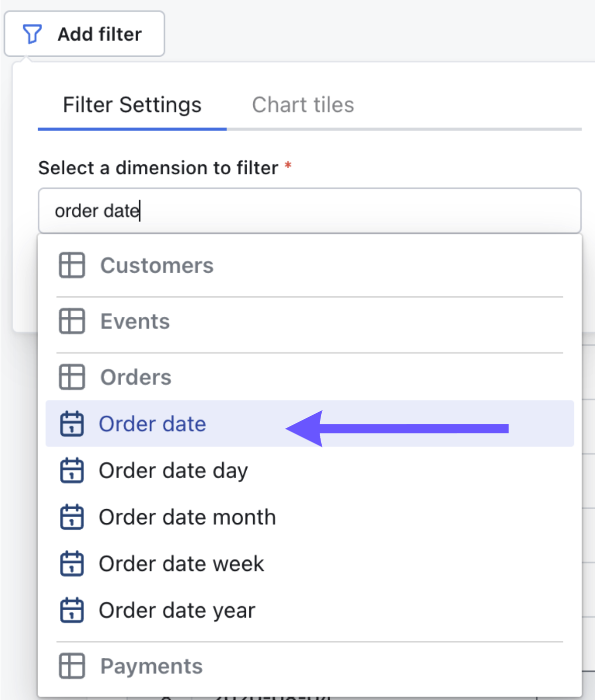This screenshot has height=700, width=595.
Task: Switch to Filter Settings tab
Action: (x=132, y=105)
